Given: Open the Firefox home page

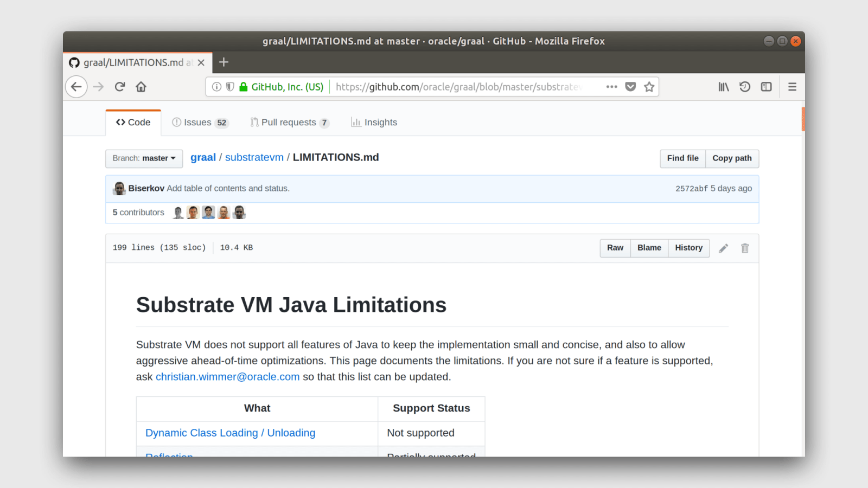Looking at the screenshot, I should pos(141,87).
